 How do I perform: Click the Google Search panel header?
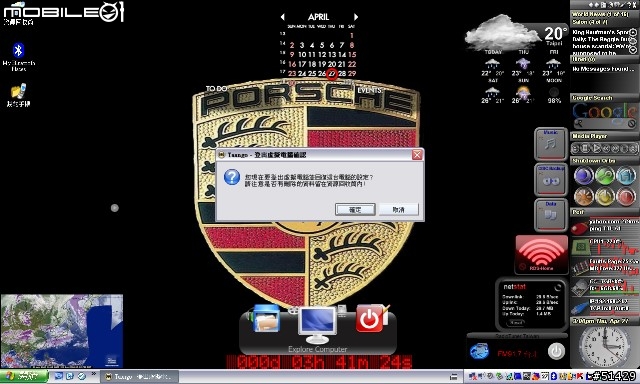604,98
